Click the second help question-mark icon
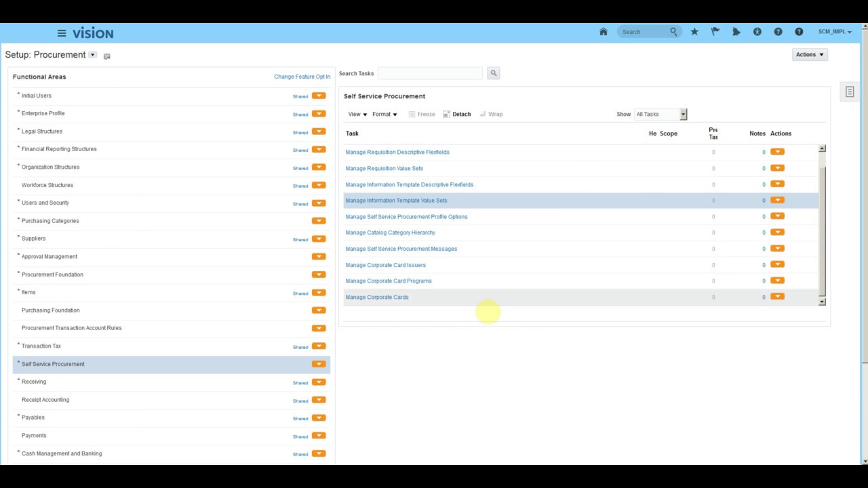Image resolution: width=868 pixels, height=488 pixels. (x=799, y=32)
